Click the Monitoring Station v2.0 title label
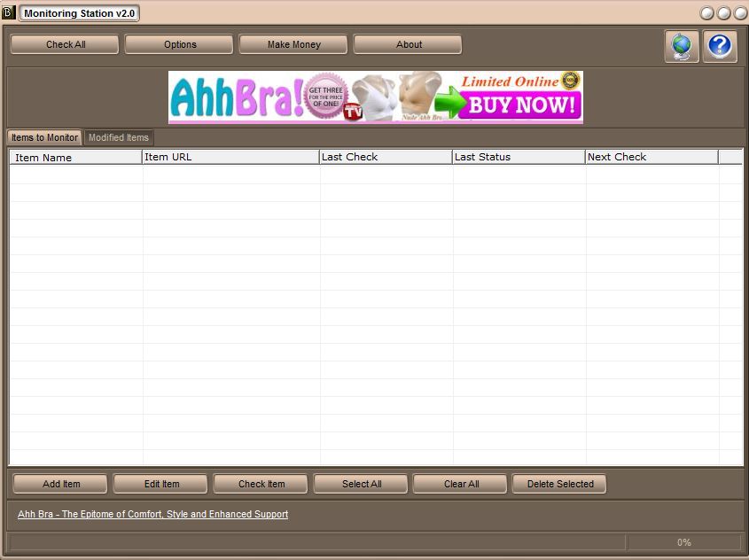The width and height of the screenshot is (749, 560). pos(79,13)
